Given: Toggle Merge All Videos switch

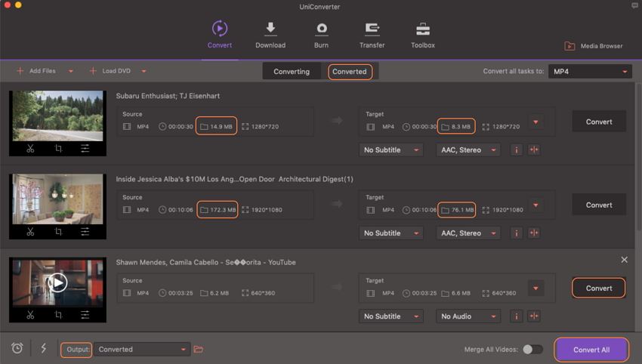Looking at the screenshot, I should pyautogui.click(x=532, y=349).
